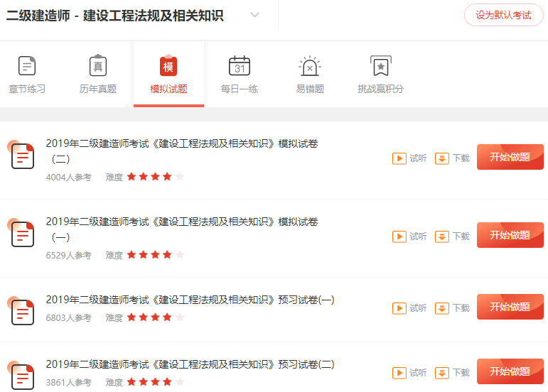548x392 pixels.
Task: Open title of 预习试卷(二) exam
Action: [190, 364]
